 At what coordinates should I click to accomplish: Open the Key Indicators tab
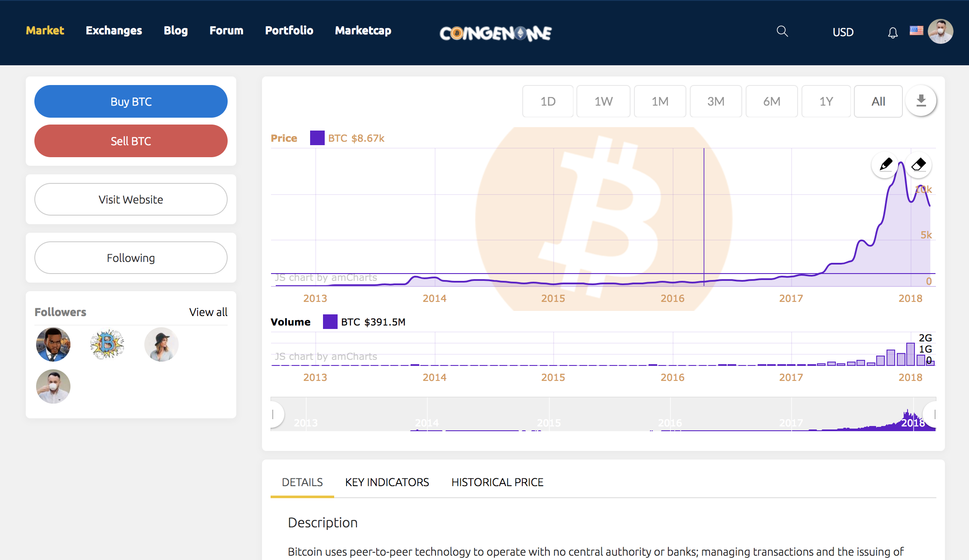point(387,482)
